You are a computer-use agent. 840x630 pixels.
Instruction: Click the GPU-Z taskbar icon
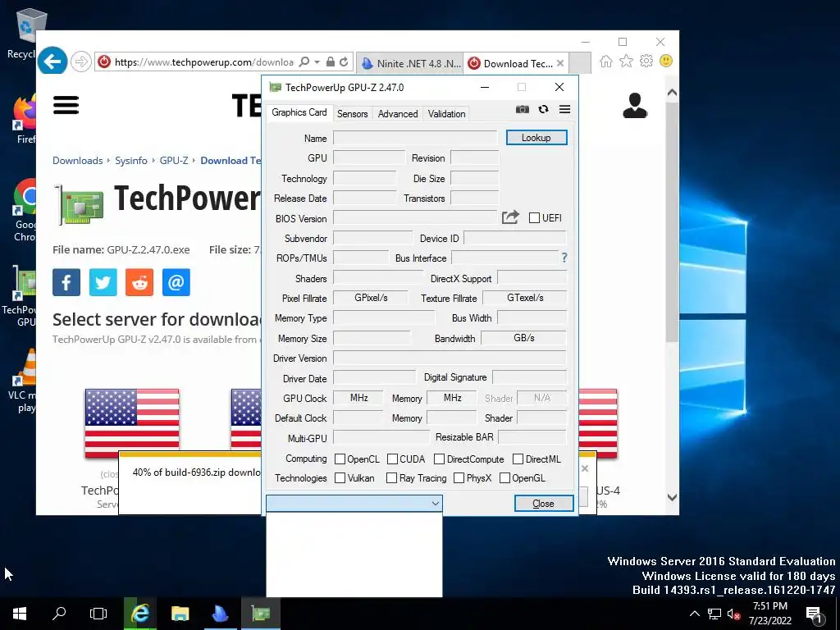pos(260,614)
